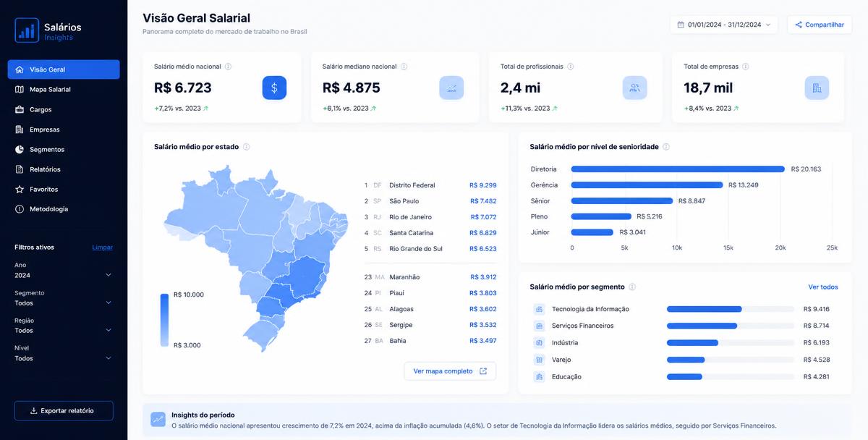Click the Compartilhar button
Screen dimensions: 868x440
(820, 25)
